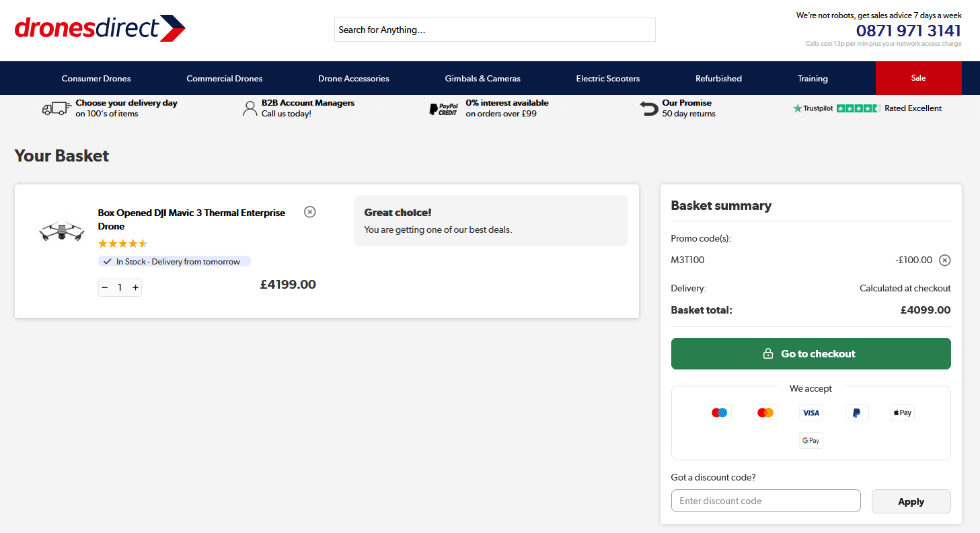Apply the discount code
980x533 pixels.
point(911,501)
